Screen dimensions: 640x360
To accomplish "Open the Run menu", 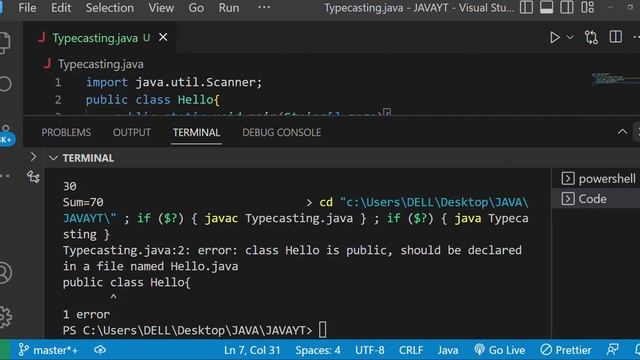I will pos(229,8).
